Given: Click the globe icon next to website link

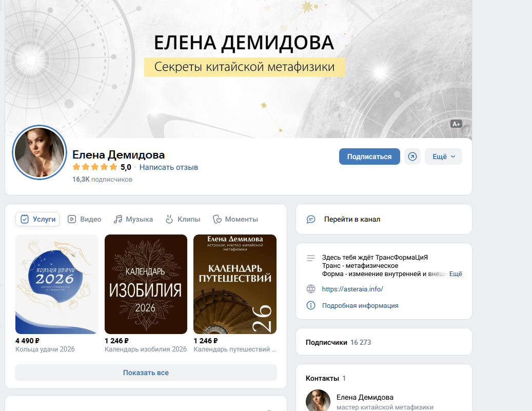Looking at the screenshot, I should click(311, 289).
